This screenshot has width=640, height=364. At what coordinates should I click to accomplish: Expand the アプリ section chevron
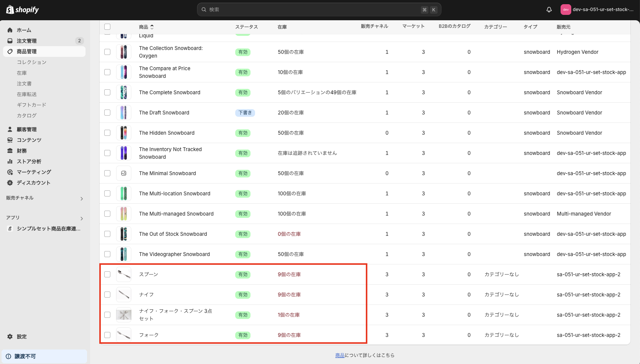(x=82, y=219)
